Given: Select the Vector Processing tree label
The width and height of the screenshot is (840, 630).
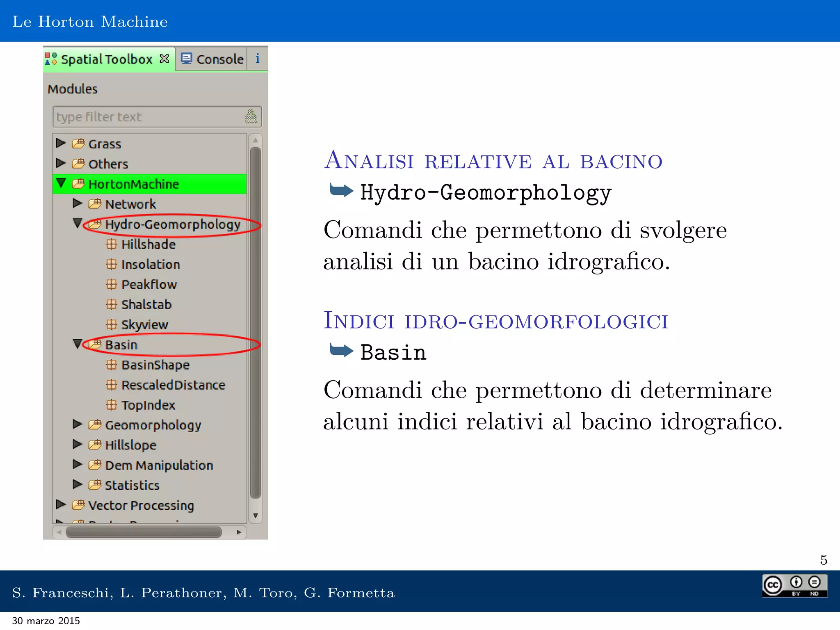Looking at the screenshot, I should point(141,506).
